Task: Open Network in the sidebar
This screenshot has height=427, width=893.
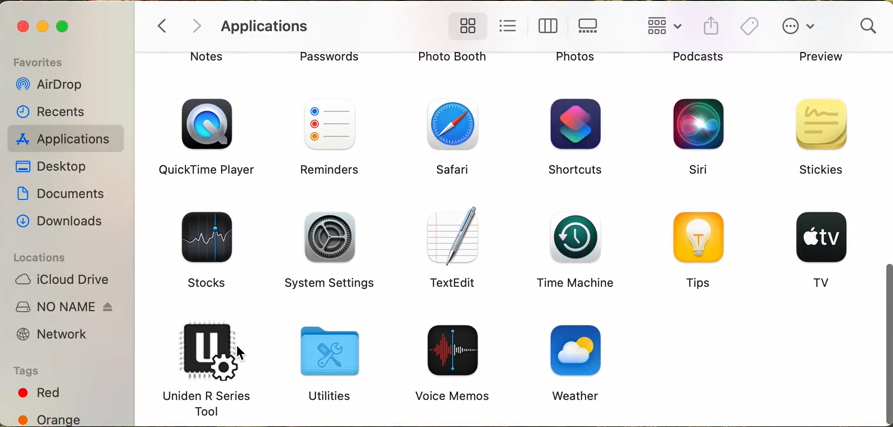Action: coord(65,334)
